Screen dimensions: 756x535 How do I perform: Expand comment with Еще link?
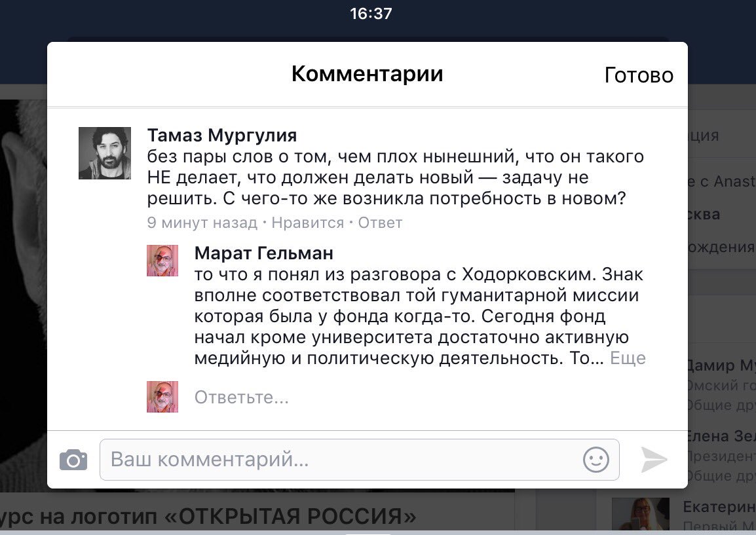coord(628,358)
